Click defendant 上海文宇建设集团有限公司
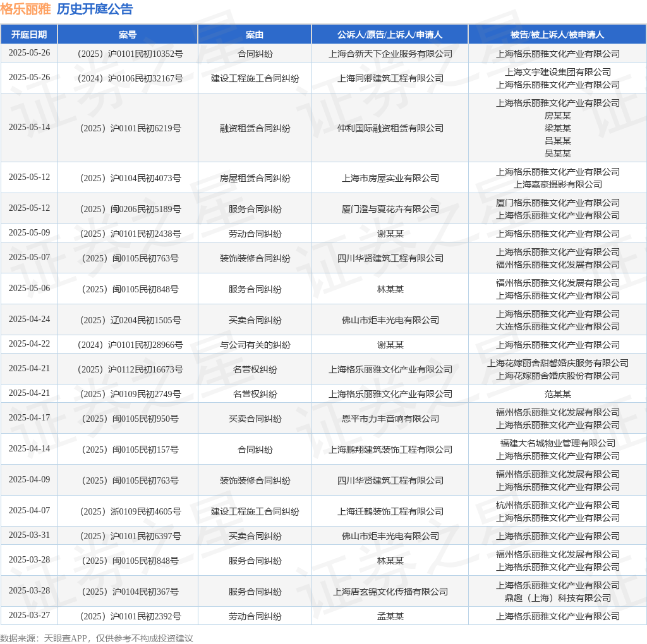The image size is (647, 644). pyautogui.click(x=558, y=72)
